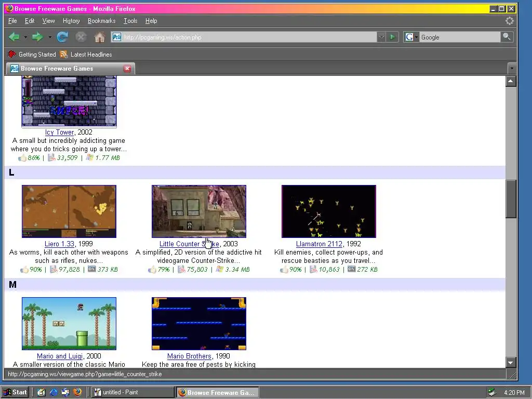The width and height of the screenshot is (532, 399).
Task: Click the greyed-out Stop loading button
Action: (x=81, y=37)
